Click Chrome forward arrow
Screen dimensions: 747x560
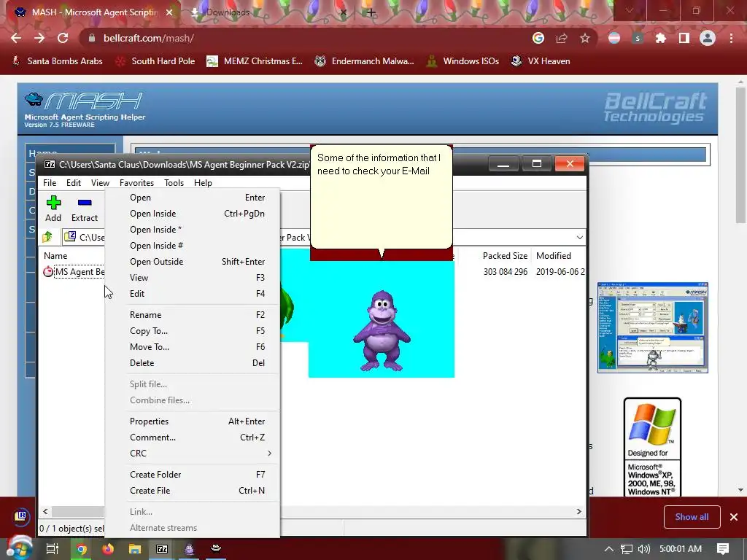(x=39, y=38)
